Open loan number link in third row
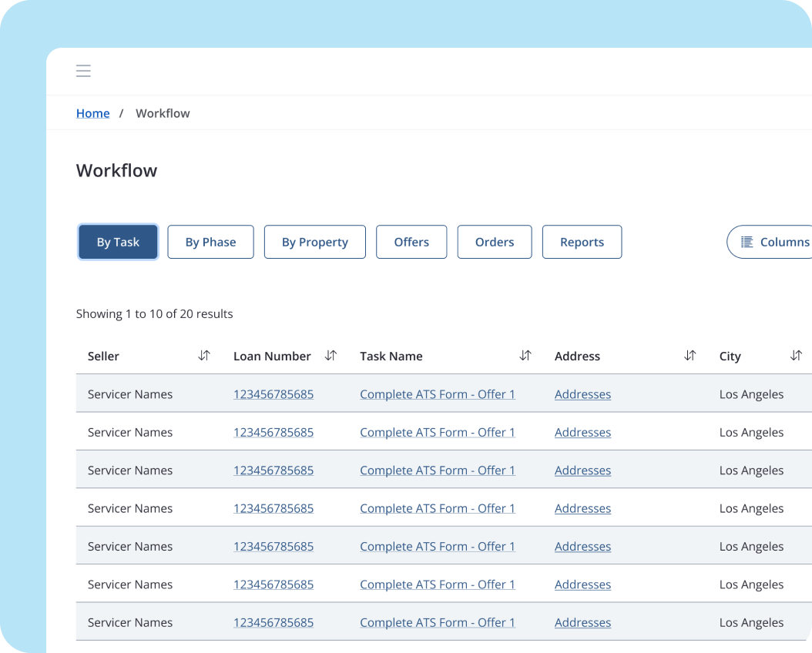 click(273, 470)
